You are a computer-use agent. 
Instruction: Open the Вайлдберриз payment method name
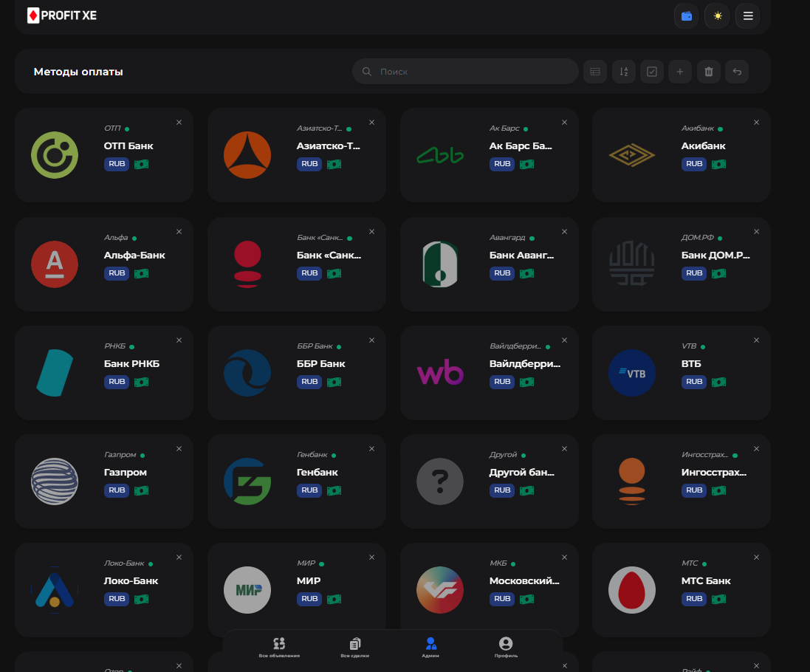[x=525, y=363]
